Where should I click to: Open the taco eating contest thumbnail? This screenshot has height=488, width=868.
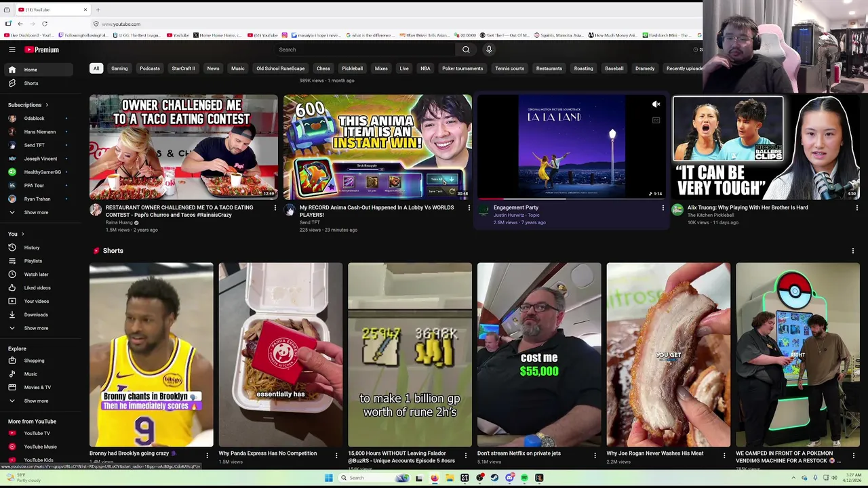pyautogui.click(x=183, y=147)
